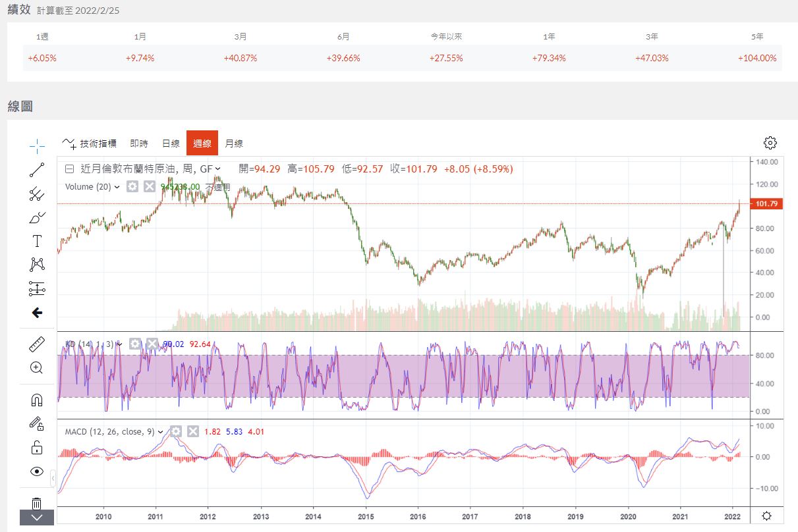
Task: Expand the Volume (20) indicator dropdown
Action: click(117, 187)
